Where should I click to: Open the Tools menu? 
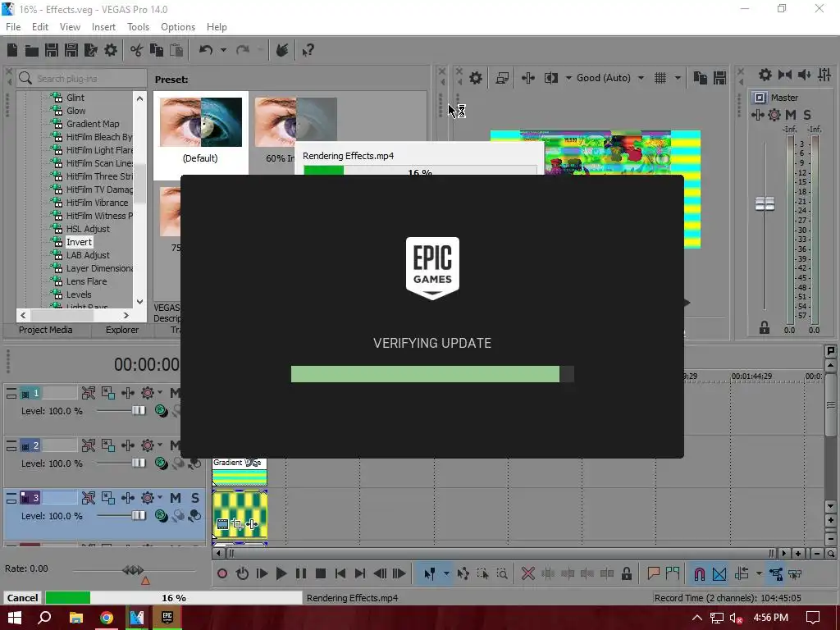[x=138, y=27]
